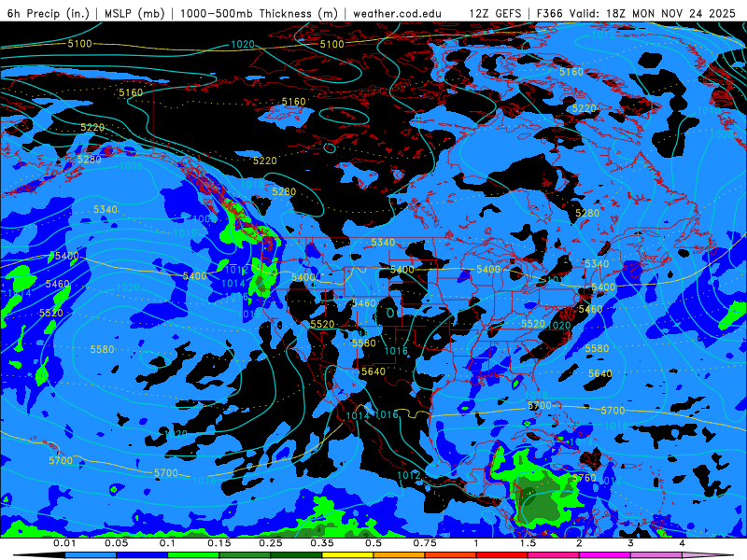This screenshot has width=747, height=560.
Task: Select the legend value label 2
Action: point(579,543)
